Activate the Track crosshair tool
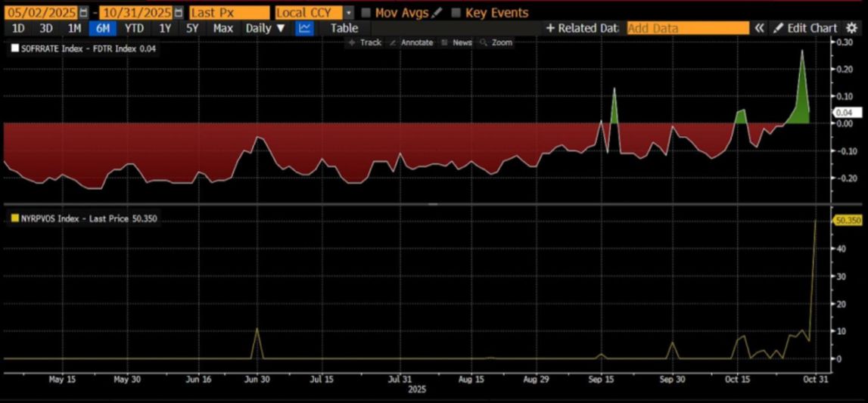Image resolution: width=868 pixels, height=403 pixels. click(364, 42)
